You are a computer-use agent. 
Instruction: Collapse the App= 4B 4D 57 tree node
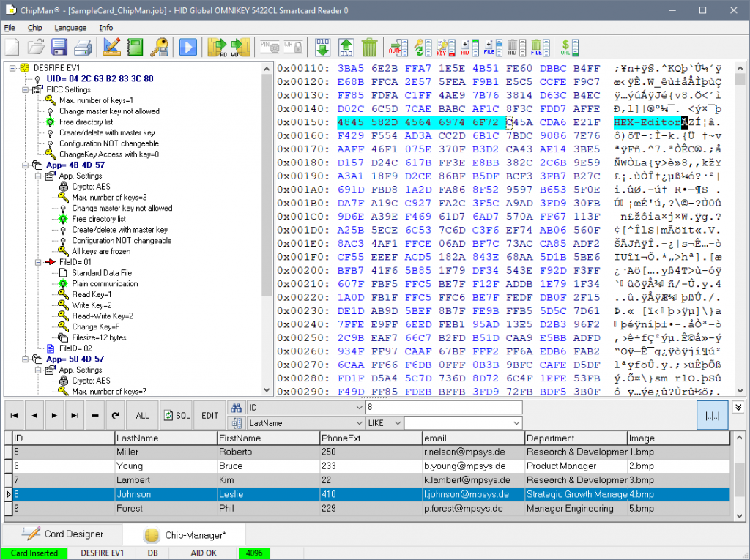(x=25, y=165)
